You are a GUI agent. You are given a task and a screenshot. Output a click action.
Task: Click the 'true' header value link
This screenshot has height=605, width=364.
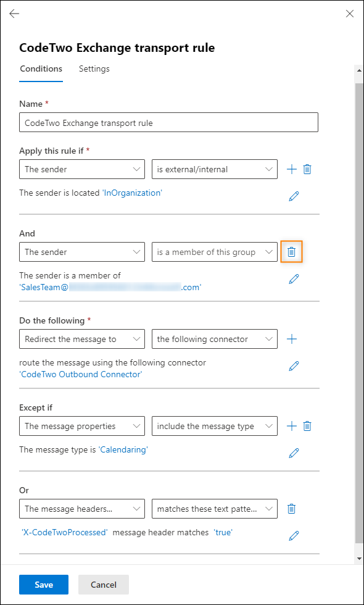pyautogui.click(x=223, y=532)
